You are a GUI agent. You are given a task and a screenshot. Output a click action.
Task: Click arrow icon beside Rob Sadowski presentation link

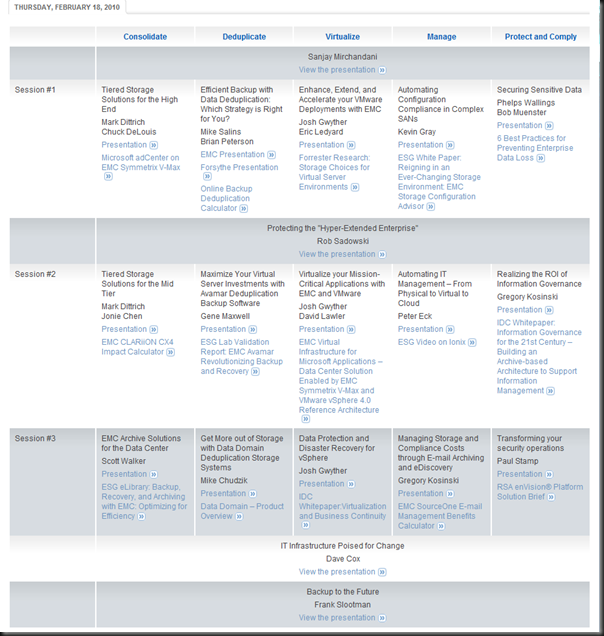382,254
